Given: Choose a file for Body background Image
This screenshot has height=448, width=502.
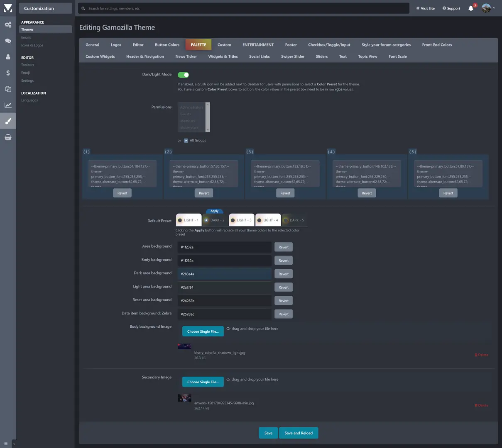Looking at the screenshot, I should pos(203,331).
